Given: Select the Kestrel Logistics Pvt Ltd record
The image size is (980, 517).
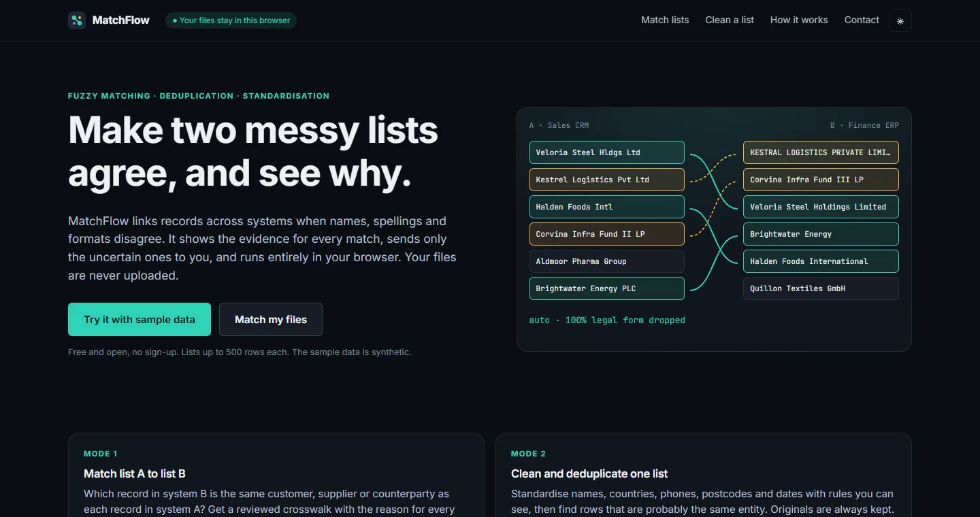Looking at the screenshot, I should click(607, 180).
